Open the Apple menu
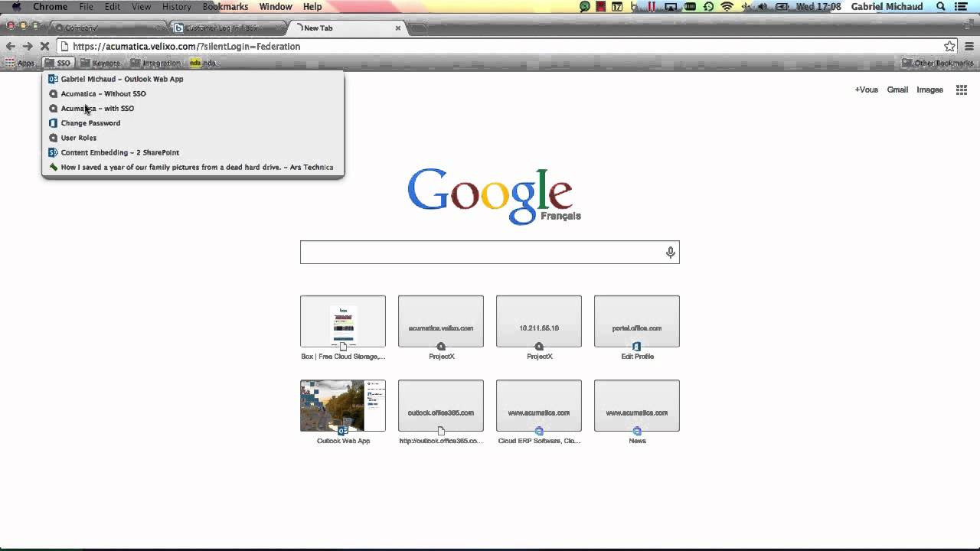The height and width of the screenshot is (551, 980). pyautogui.click(x=15, y=7)
